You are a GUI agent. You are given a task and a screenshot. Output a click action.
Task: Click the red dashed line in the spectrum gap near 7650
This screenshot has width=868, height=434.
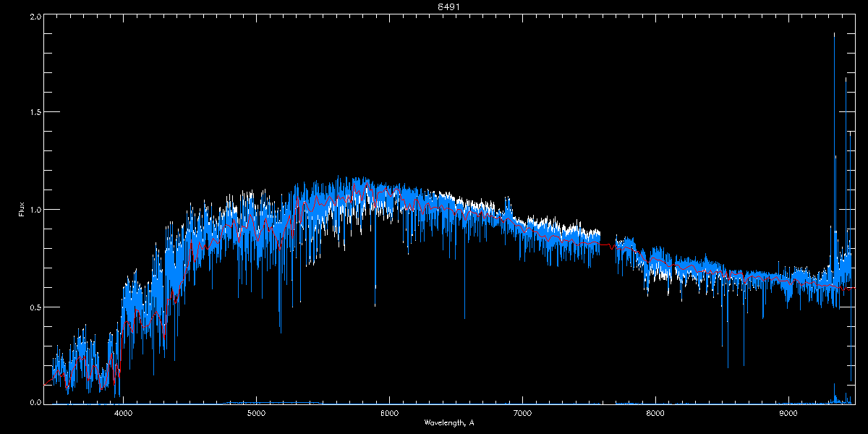608,245
